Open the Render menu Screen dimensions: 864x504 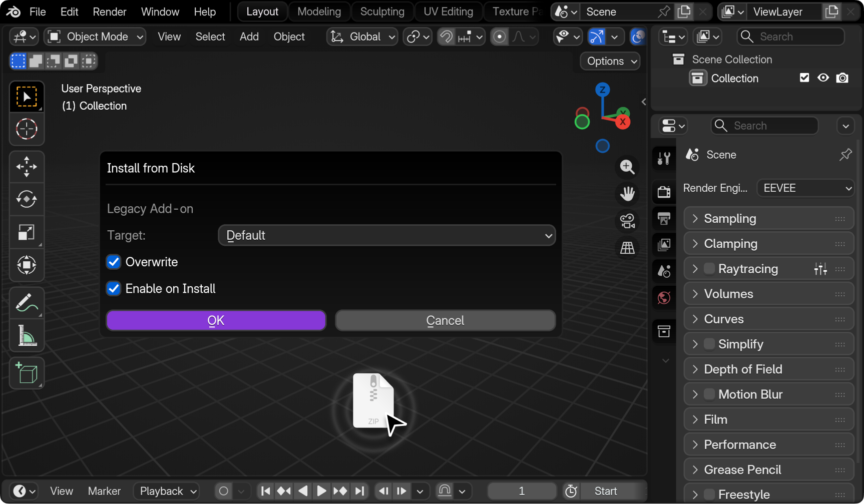(x=109, y=12)
